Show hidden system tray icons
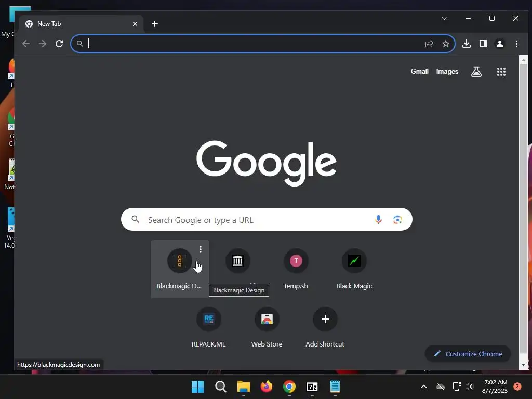Image resolution: width=532 pixels, height=399 pixels. pos(424,387)
